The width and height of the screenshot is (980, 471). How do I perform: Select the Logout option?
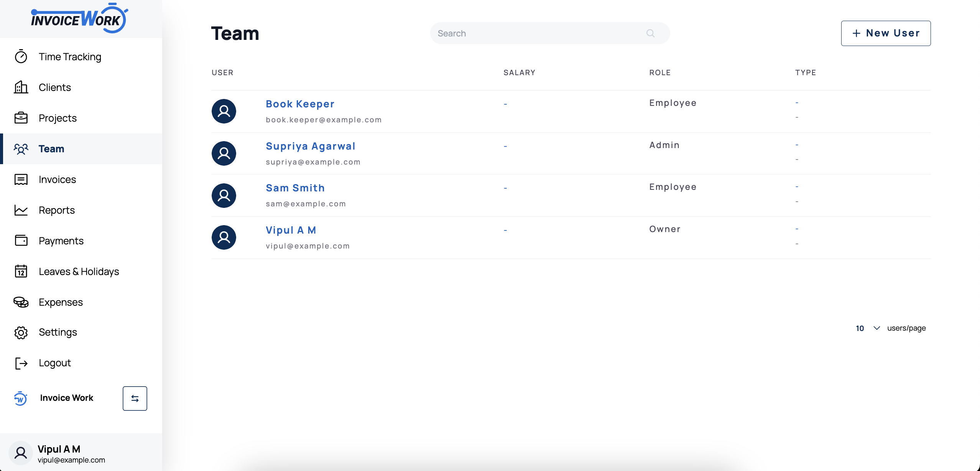point(54,363)
